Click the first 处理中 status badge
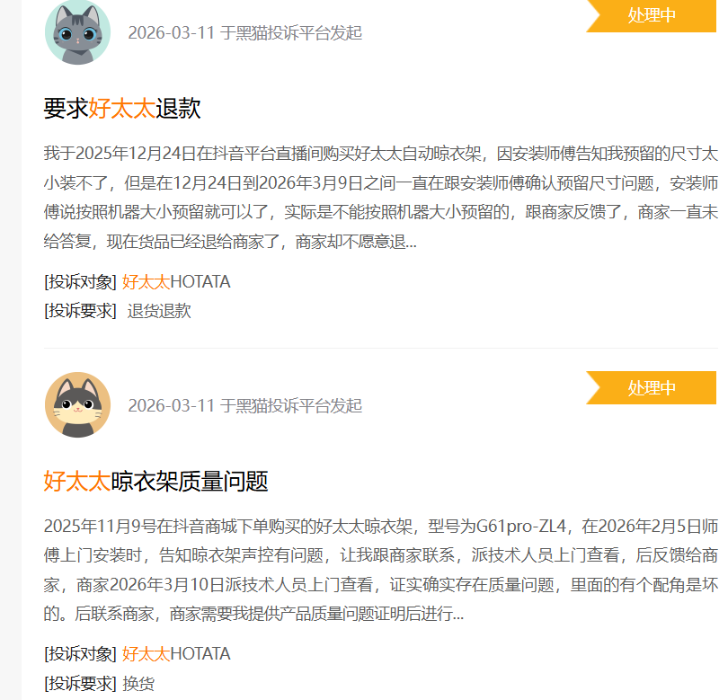728x700 pixels. [651, 16]
